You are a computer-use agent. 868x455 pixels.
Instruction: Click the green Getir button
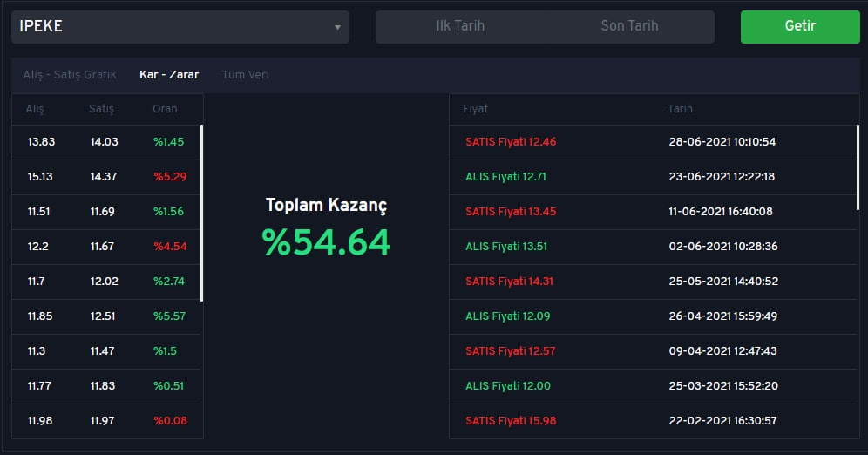[800, 26]
